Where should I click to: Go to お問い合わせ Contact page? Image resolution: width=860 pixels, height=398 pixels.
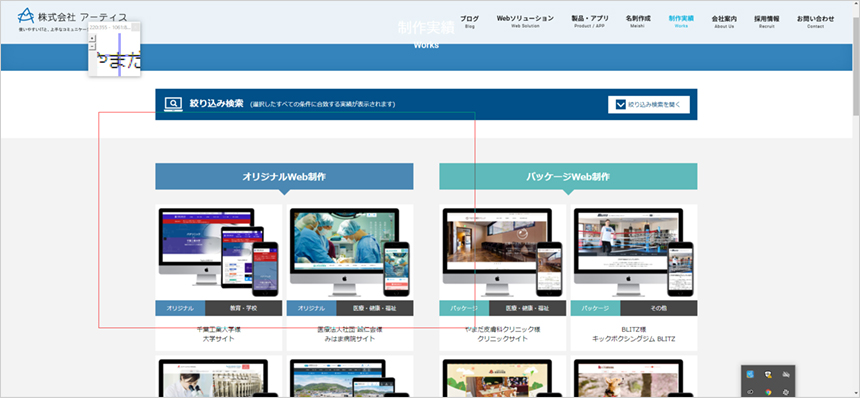[816, 21]
